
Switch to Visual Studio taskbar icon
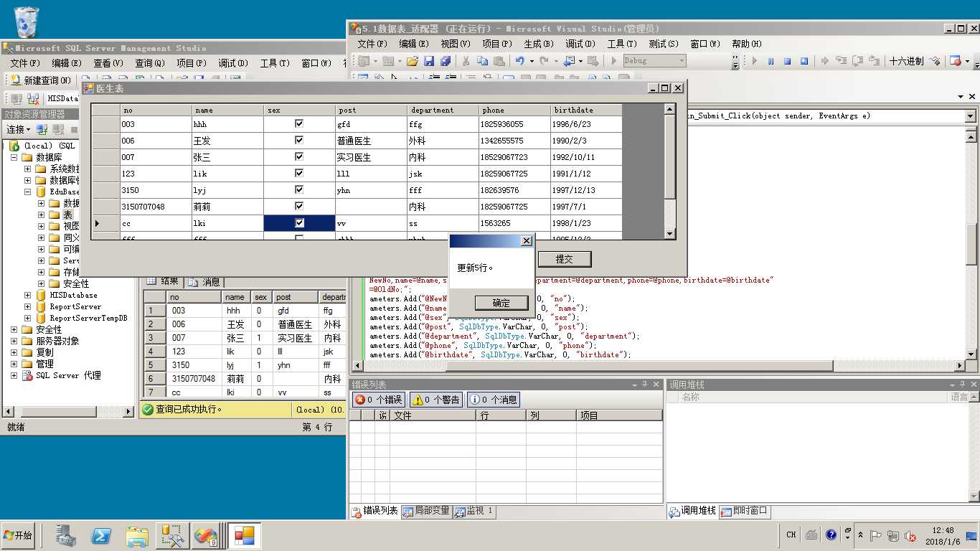(207, 535)
